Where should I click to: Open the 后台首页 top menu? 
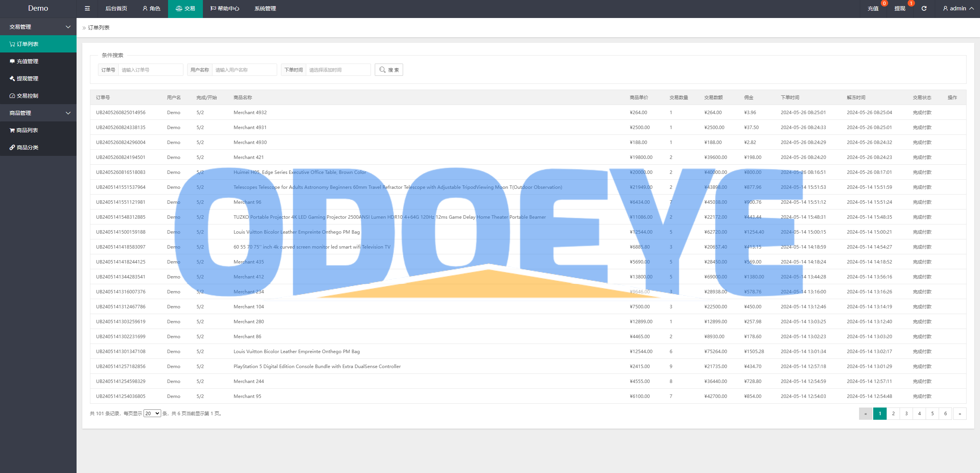(x=116, y=8)
